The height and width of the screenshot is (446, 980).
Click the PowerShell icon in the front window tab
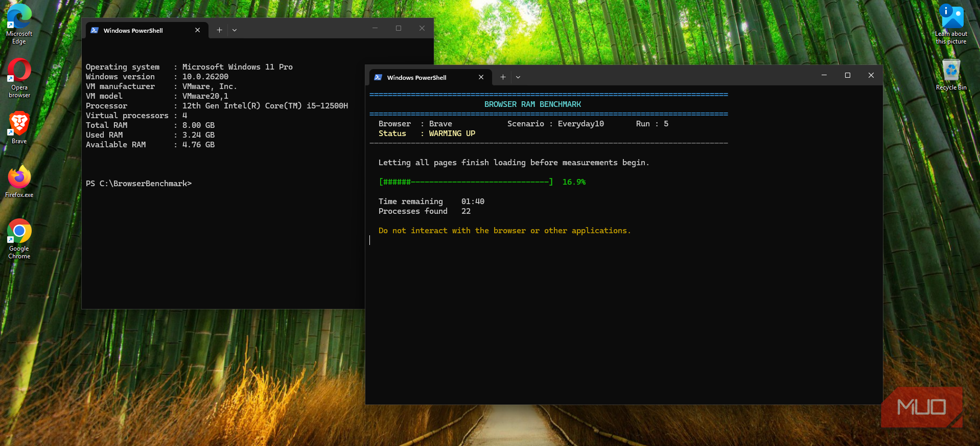click(378, 77)
